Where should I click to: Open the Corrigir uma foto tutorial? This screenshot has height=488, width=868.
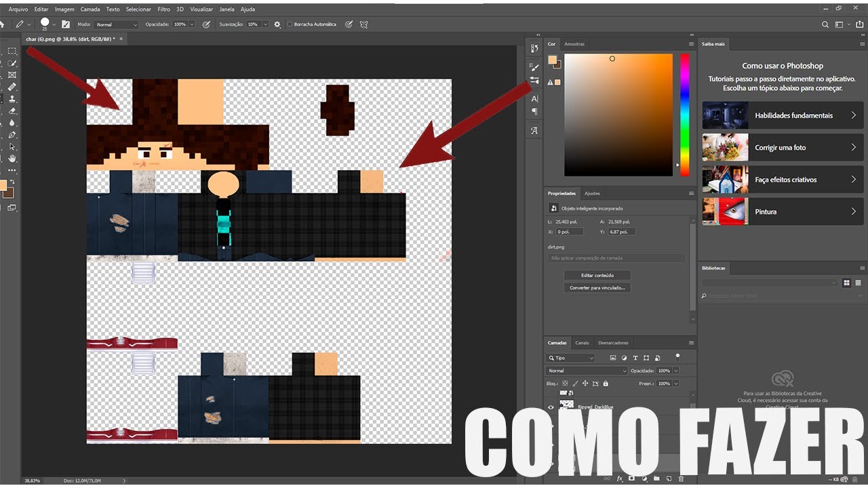click(783, 147)
